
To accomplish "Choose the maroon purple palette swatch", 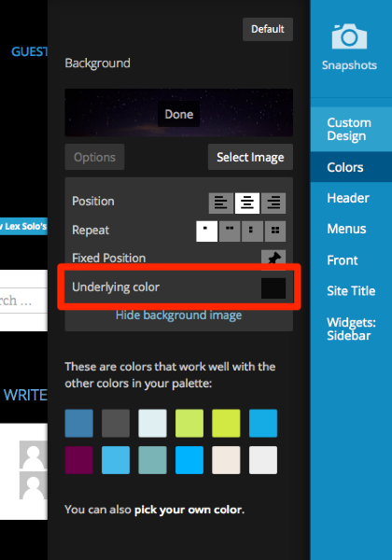I will coord(79,460).
